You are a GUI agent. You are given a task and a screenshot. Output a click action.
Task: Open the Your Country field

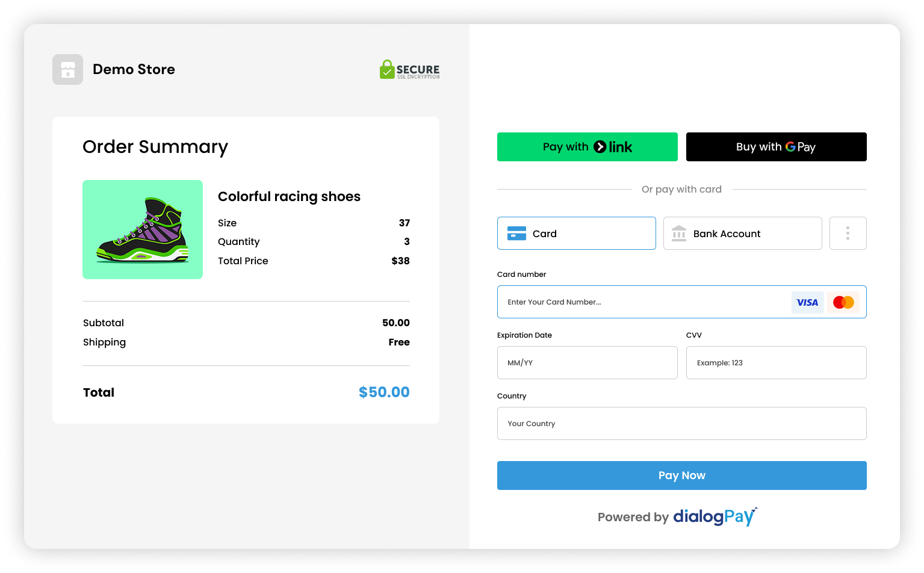682,424
